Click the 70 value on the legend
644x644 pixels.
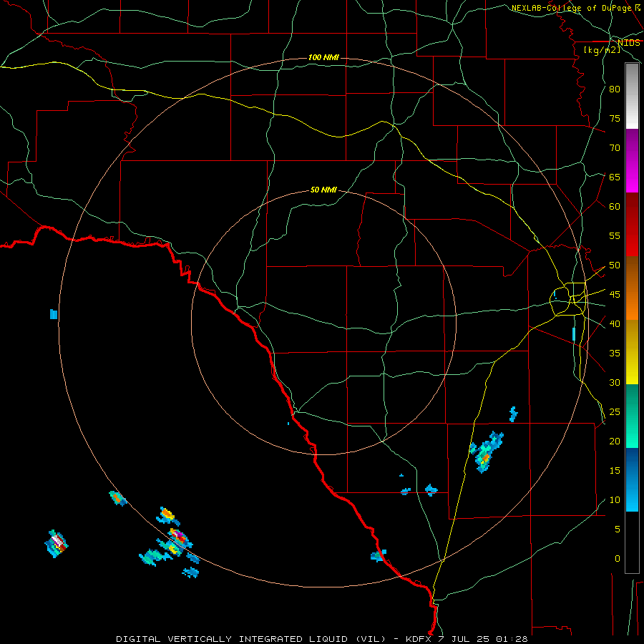coord(615,148)
